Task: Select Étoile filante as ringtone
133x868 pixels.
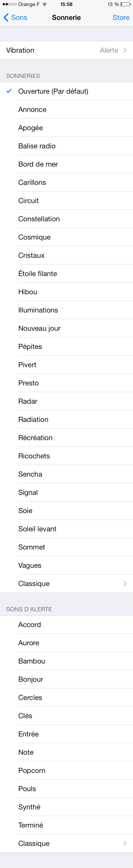Action: coord(66,274)
